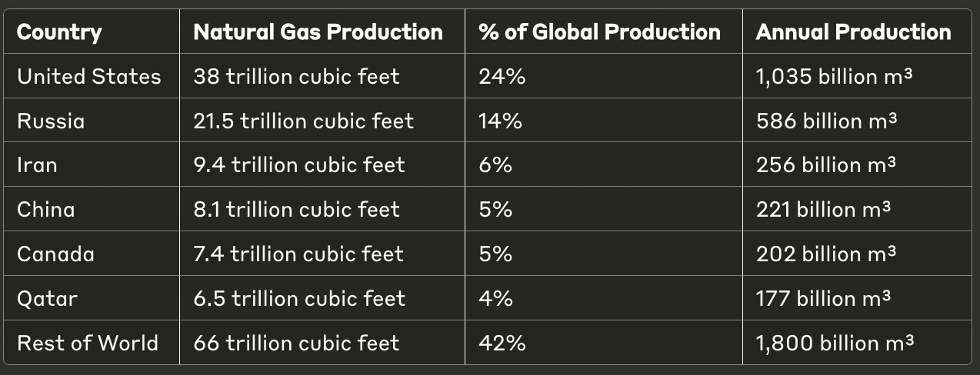
Task: Click the % of Global Production header
Action: coord(600,32)
